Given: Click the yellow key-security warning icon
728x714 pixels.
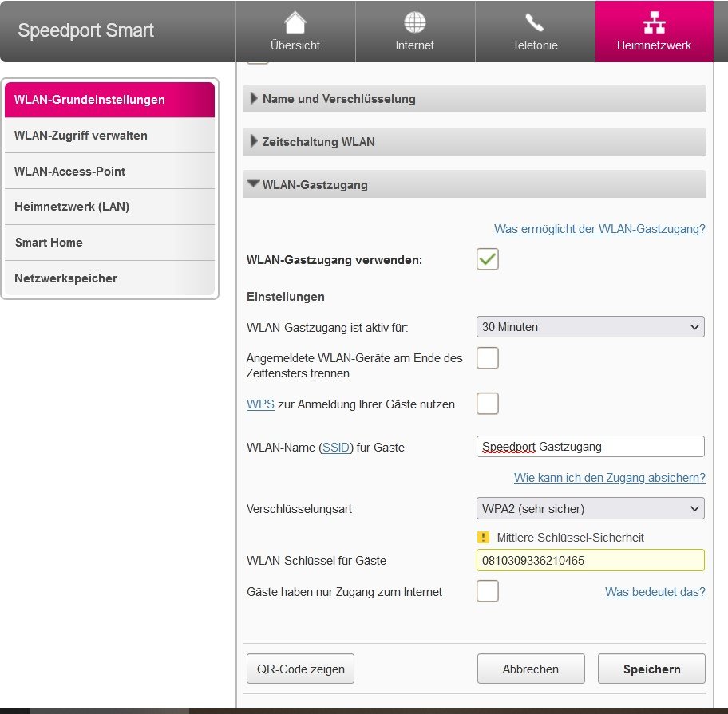Looking at the screenshot, I should coord(483,537).
